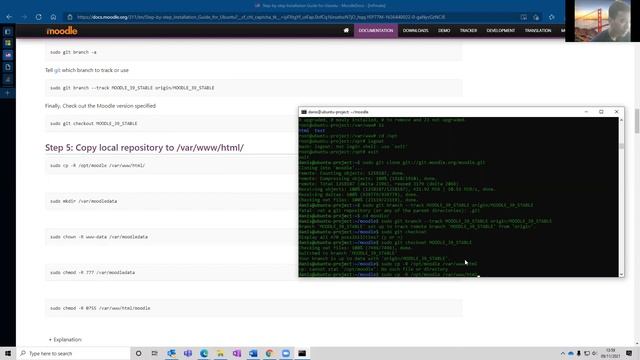This screenshot has height=360, width=640.
Task: Switch to Edge in the taskbar
Action: point(204,353)
